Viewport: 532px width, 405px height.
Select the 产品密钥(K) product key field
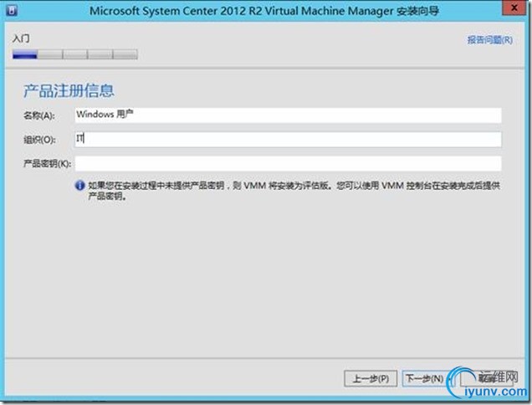tap(288, 164)
